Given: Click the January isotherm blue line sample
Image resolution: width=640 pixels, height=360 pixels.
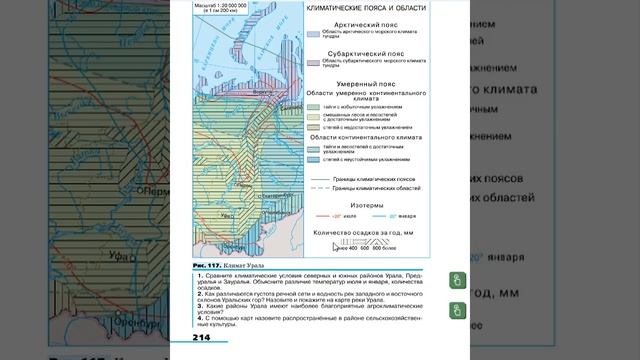Looking at the screenshot, I should (x=379, y=216).
